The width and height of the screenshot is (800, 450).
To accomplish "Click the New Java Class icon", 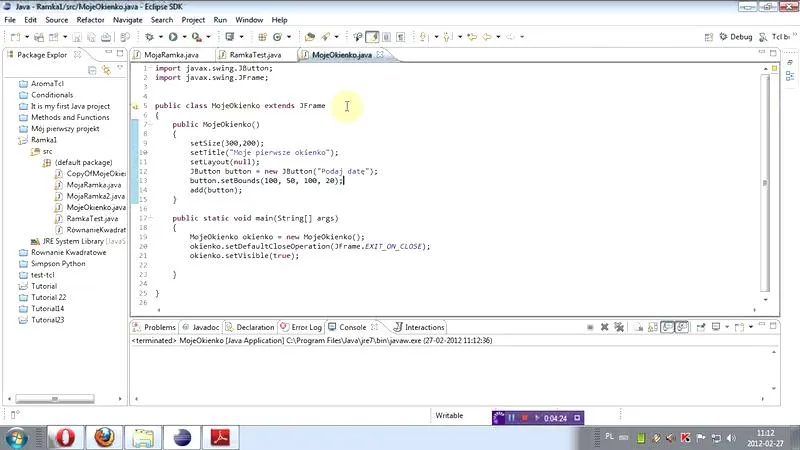I will [277, 37].
